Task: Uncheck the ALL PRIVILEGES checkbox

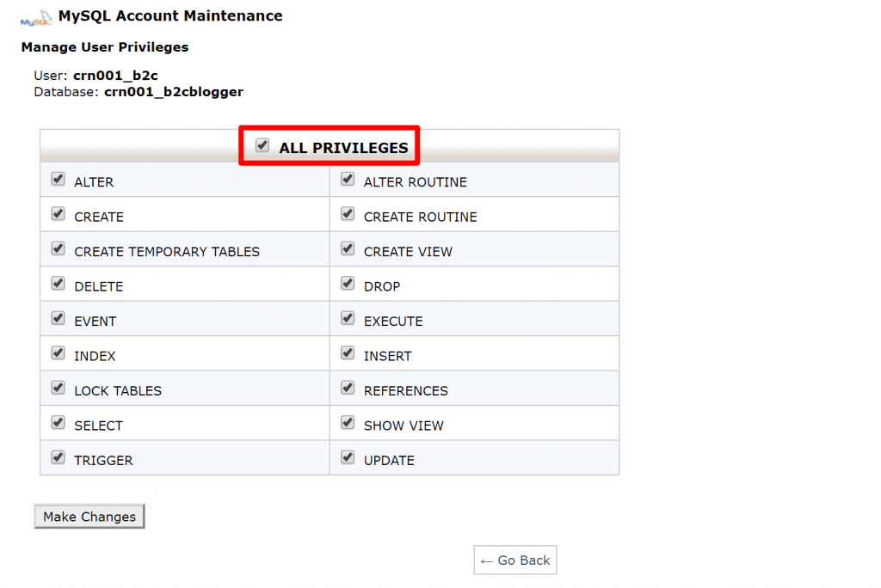Action: click(x=262, y=146)
